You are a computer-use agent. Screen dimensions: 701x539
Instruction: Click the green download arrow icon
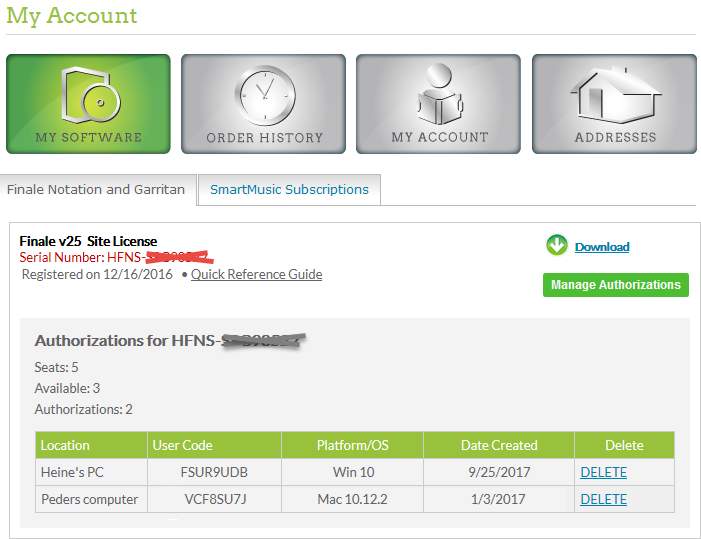(557, 245)
